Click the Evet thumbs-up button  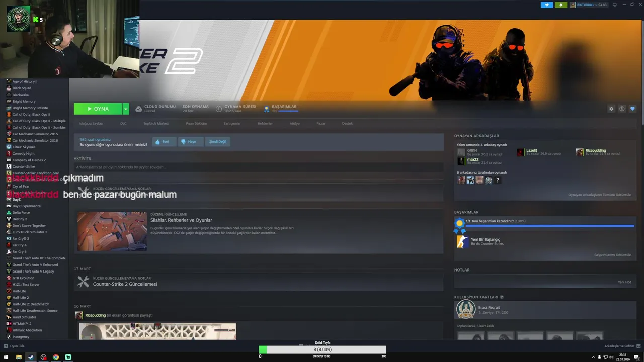point(164,142)
